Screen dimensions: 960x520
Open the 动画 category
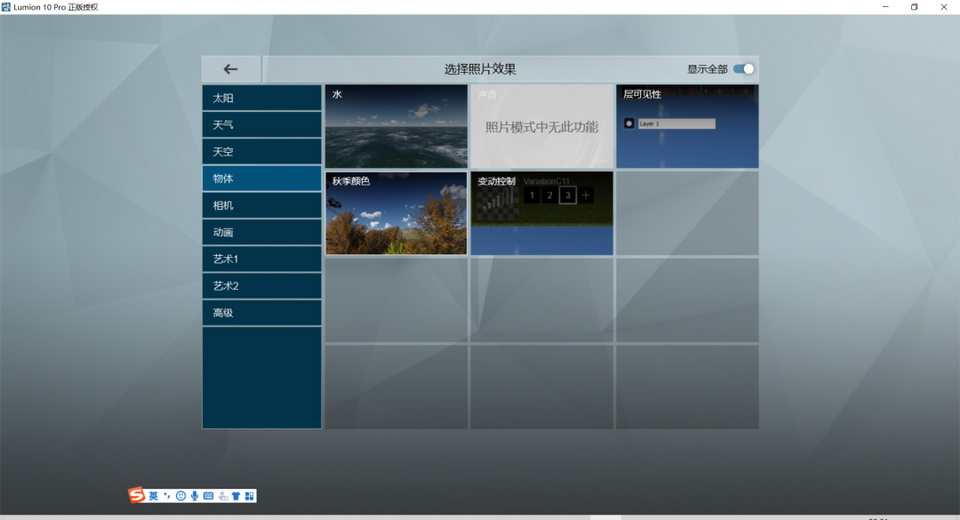click(x=261, y=232)
